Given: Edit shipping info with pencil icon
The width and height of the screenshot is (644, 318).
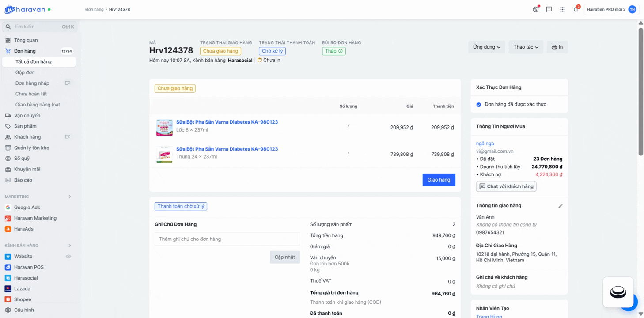Looking at the screenshot, I should coord(560,206).
